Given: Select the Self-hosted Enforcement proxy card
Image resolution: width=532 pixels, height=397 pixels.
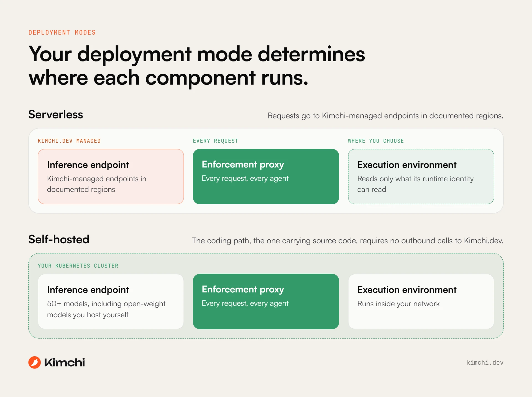Looking at the screenshot, I should tap(266, 301).
